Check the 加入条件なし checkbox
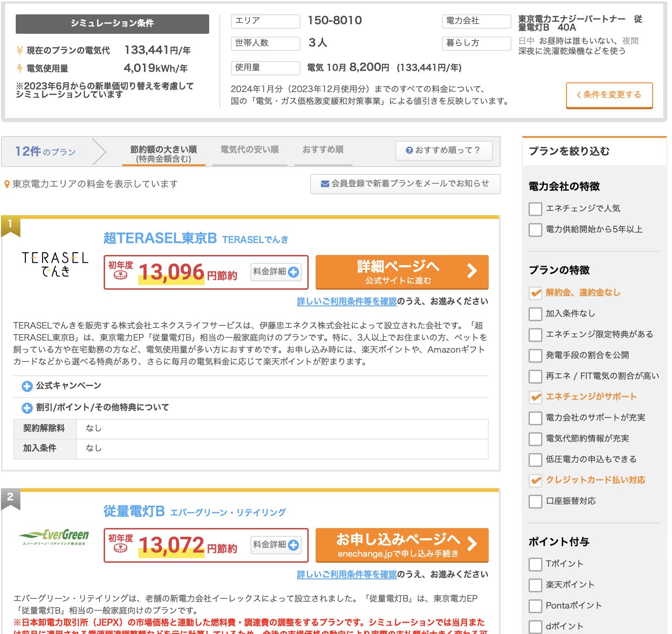This screenshot has width=672, height=634. (535, 314)
